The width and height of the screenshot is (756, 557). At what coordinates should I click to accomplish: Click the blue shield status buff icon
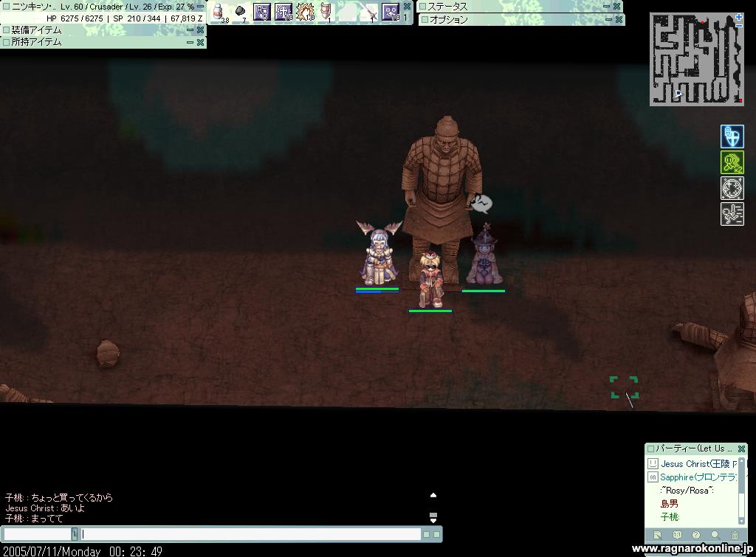point(732,136)
